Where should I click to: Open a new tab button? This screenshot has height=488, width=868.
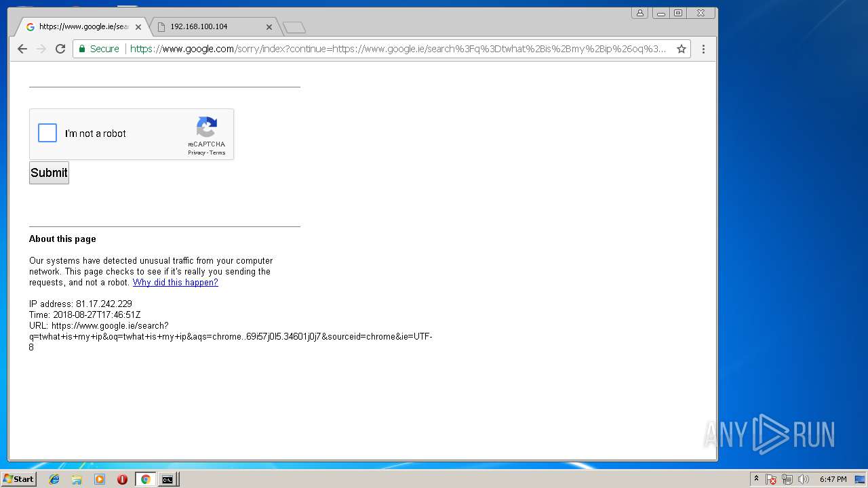[x=294, y=27]
